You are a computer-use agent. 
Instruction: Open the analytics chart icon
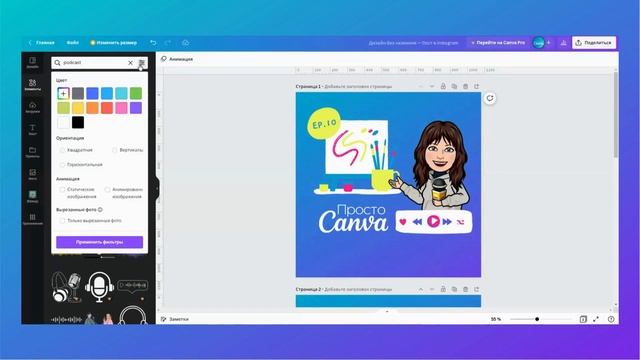pos(563,42)
